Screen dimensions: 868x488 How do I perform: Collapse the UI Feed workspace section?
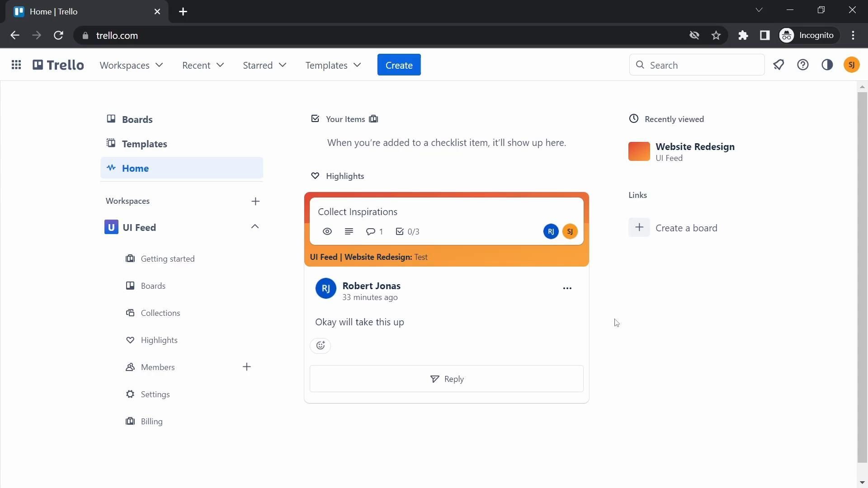[255, 227]
